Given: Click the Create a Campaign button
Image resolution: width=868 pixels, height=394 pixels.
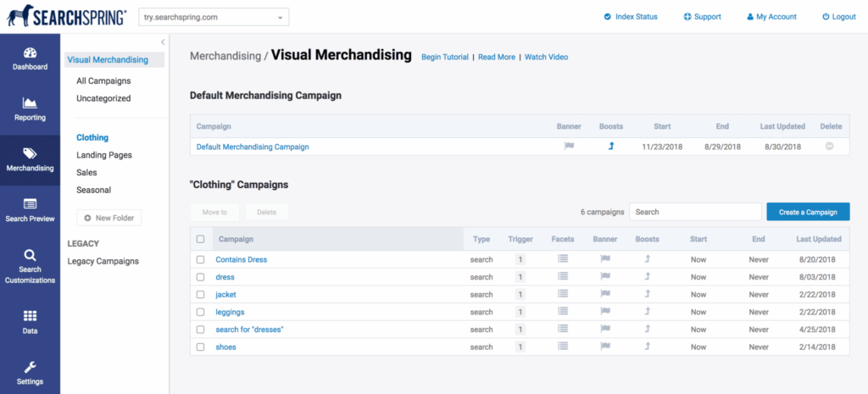Looking at the screenshot, I should click(x=807, y=212).
